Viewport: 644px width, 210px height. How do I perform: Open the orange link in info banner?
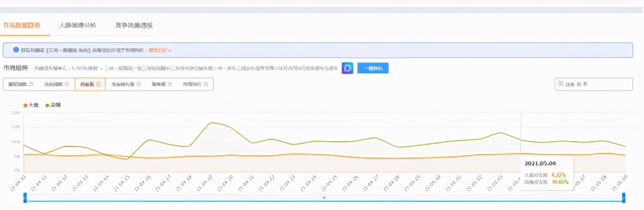(160, 50)
